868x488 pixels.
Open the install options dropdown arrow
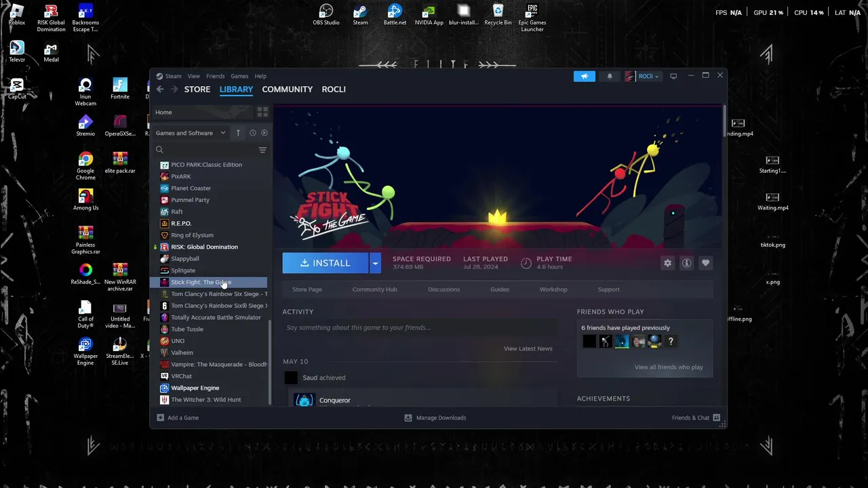tap(375, 263)
